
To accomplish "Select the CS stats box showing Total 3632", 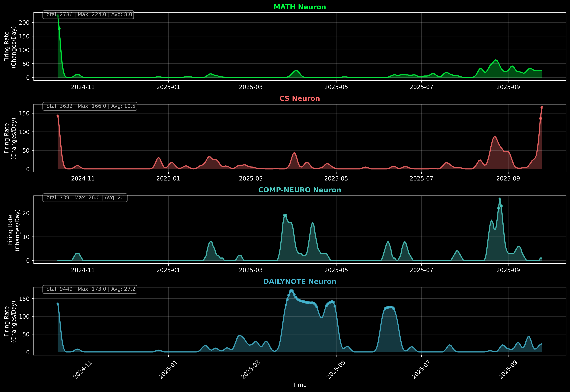I will pyautogui.click(x=90, y=106).
